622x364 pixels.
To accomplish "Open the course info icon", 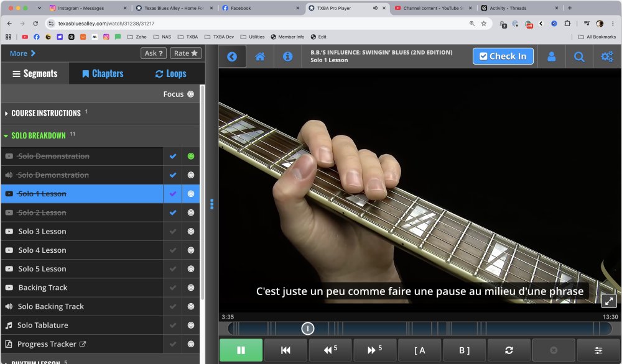I will click(287, 57).
